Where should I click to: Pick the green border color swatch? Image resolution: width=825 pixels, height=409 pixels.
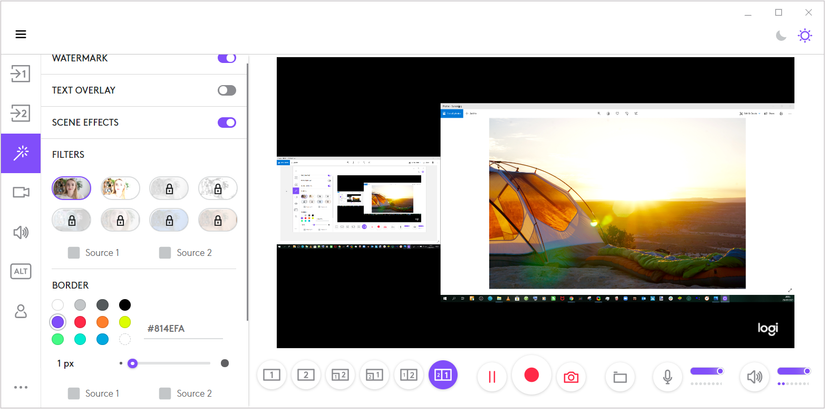(x=57, y=340)
